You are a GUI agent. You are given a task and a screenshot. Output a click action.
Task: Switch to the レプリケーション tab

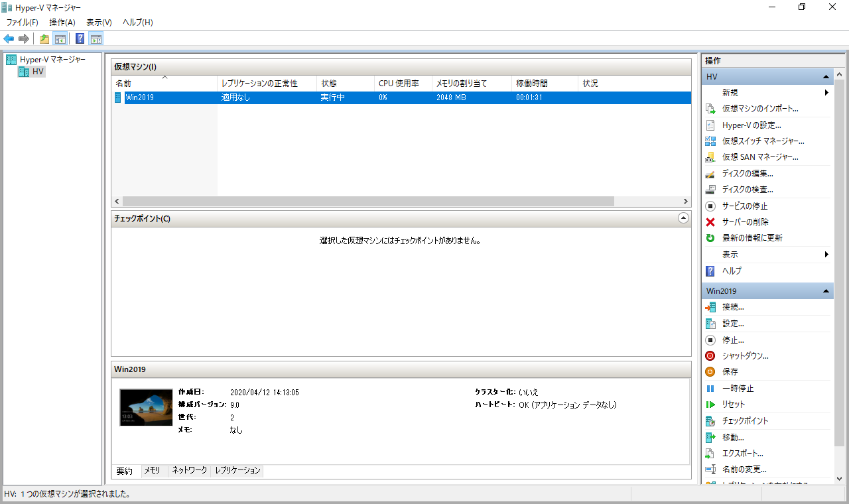click(237, 470)
